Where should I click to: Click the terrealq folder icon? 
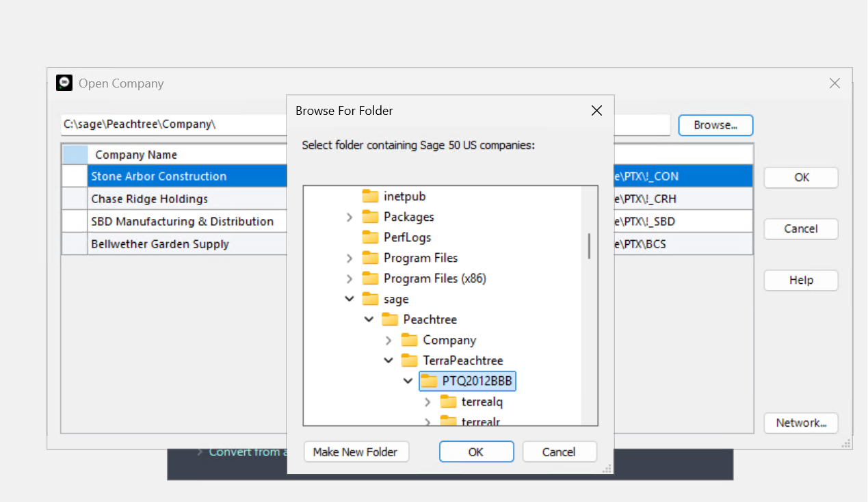(448, 401)
